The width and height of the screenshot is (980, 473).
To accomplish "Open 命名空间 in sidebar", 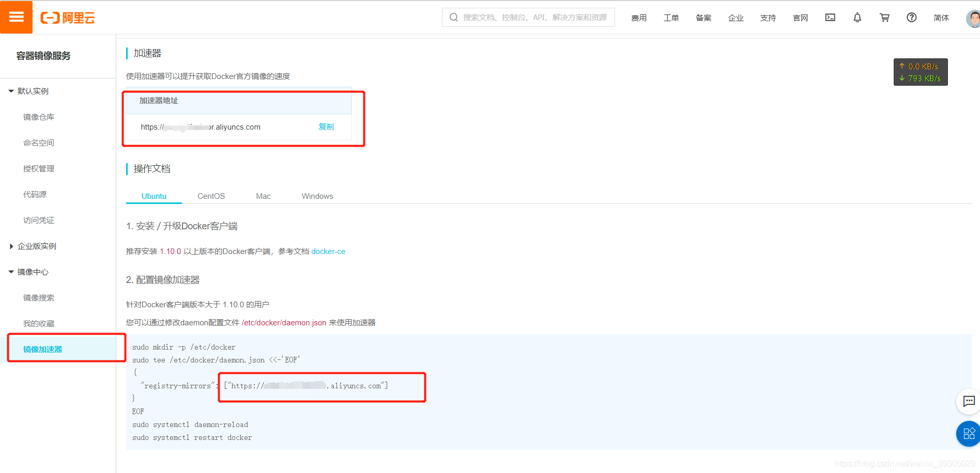I will pyautogui.click(x=39, y=143).
